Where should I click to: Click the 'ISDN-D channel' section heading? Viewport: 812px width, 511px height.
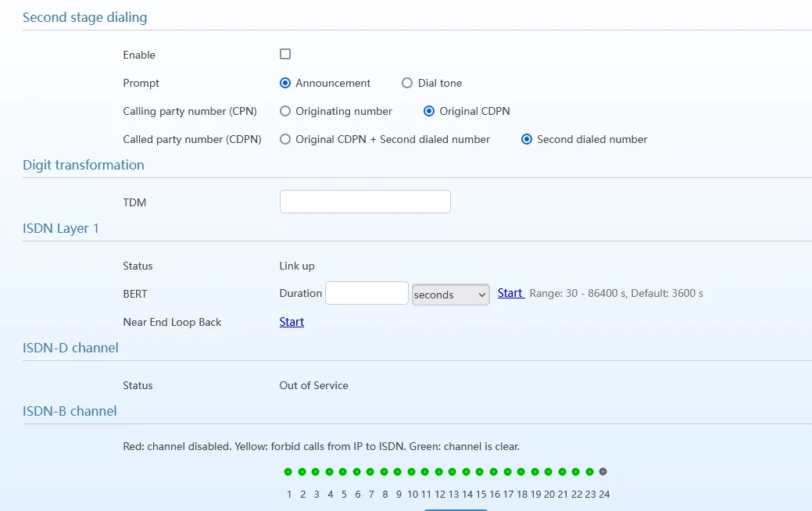[70, 348]
